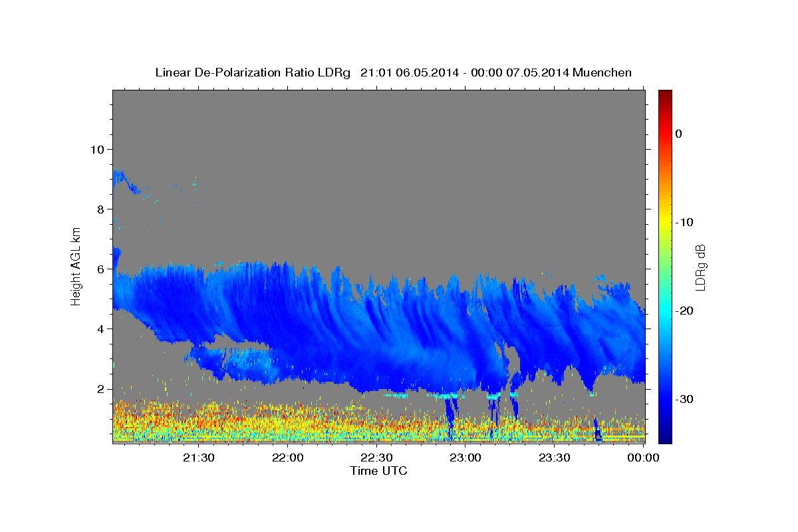Click the 'Height AGL km' axis label

(76, 266)
